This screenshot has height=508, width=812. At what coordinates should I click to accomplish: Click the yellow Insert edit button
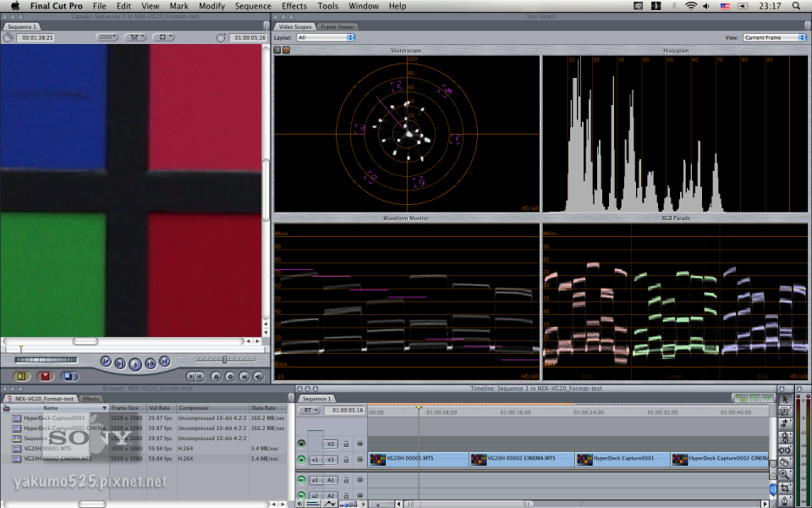tap(22, 376)
